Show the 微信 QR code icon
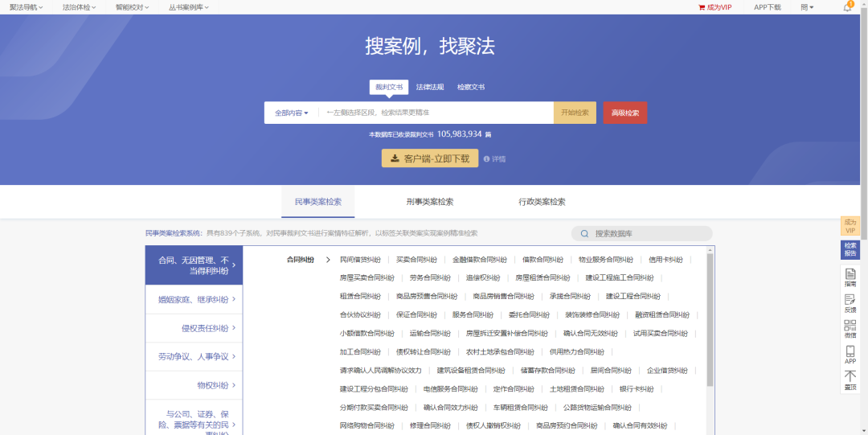868x435 pixels. 850,329
